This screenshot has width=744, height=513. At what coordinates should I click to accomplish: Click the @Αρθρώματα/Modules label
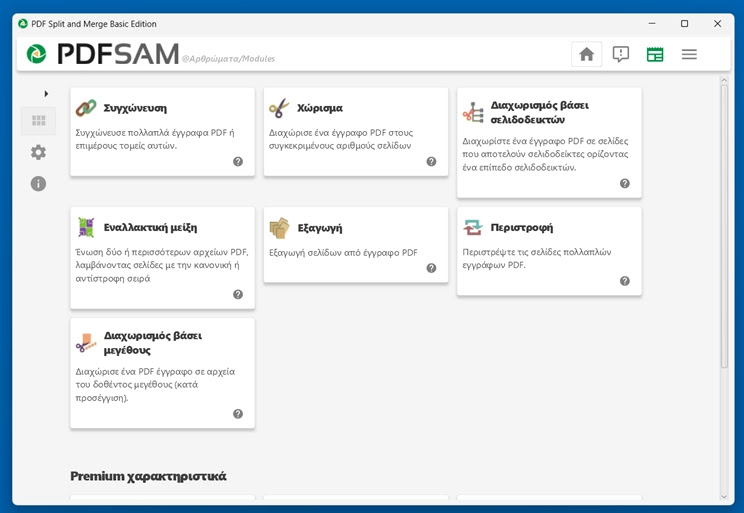pyautogui.click(x=228, y=59)
